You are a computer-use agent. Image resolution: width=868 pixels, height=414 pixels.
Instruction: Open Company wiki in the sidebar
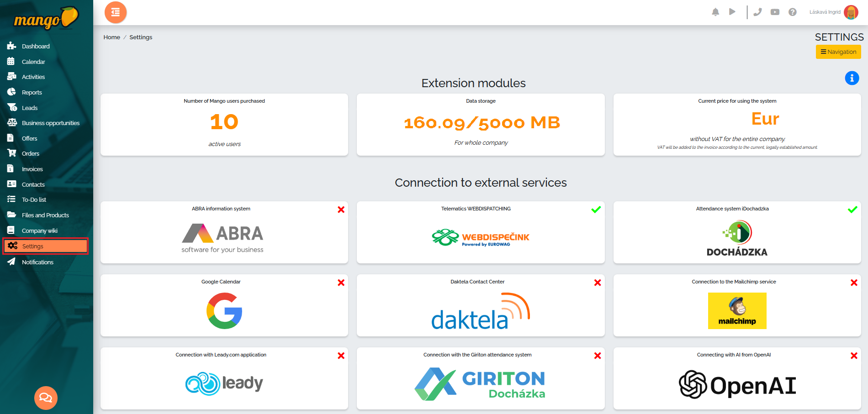(40, 231)
